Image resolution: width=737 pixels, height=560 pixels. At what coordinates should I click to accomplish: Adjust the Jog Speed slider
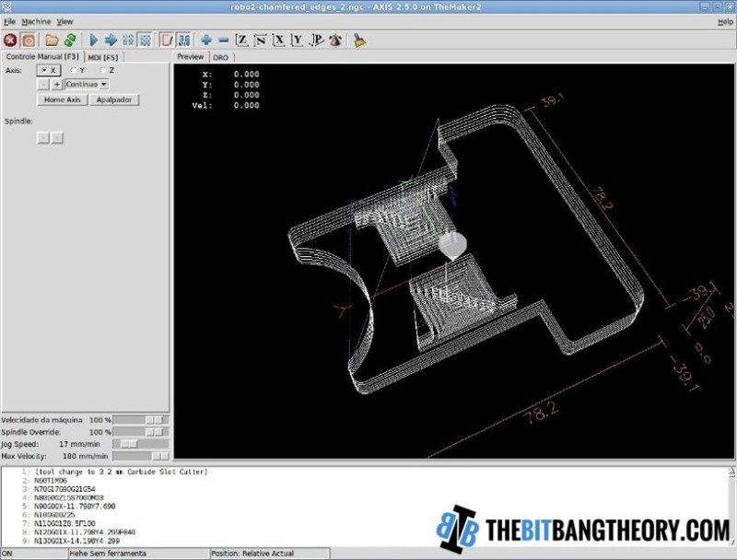click(x=130, y=443)
